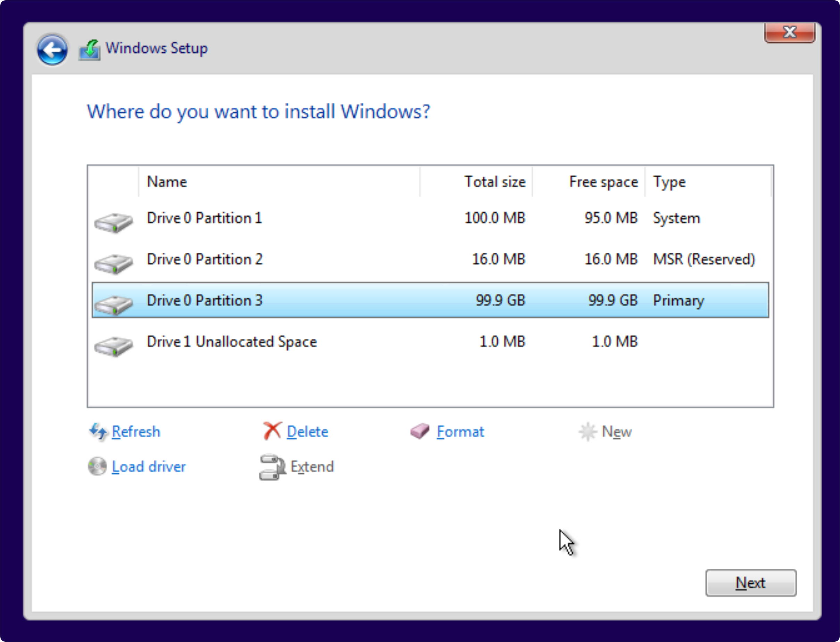Screen dimensions: 840x642
Task: Click the 100.0 MB total size cell
Action: point(495,218)
